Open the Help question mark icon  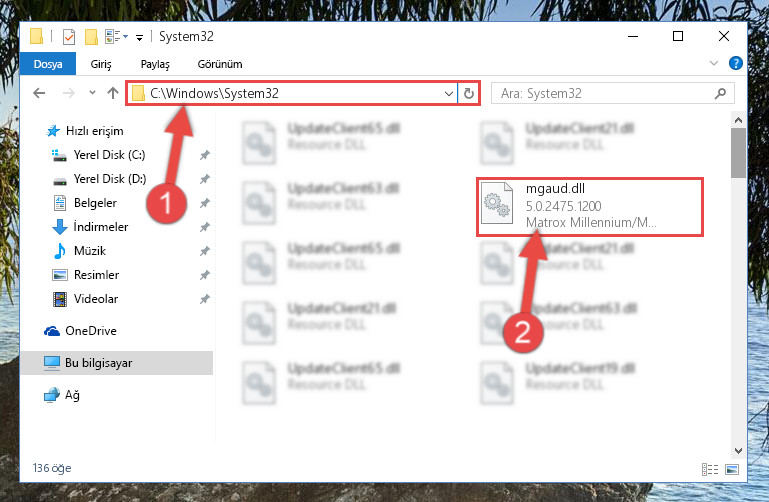pos(736,63)
